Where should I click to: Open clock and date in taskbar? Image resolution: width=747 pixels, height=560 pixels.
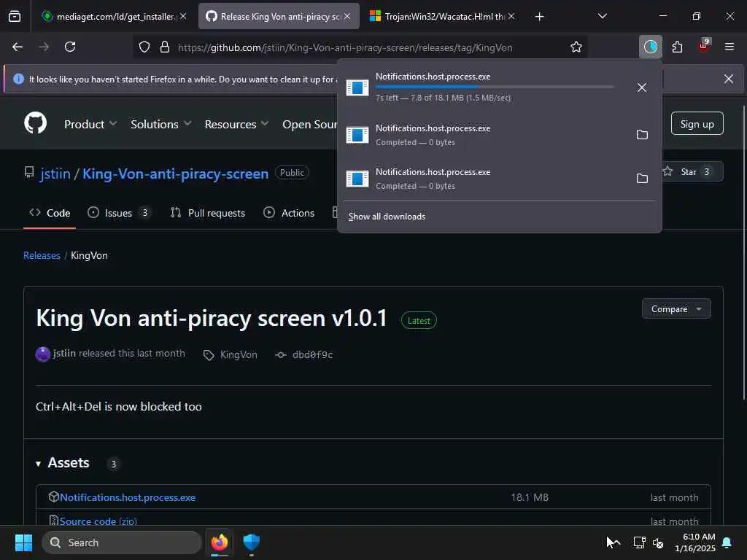[694, 542]
